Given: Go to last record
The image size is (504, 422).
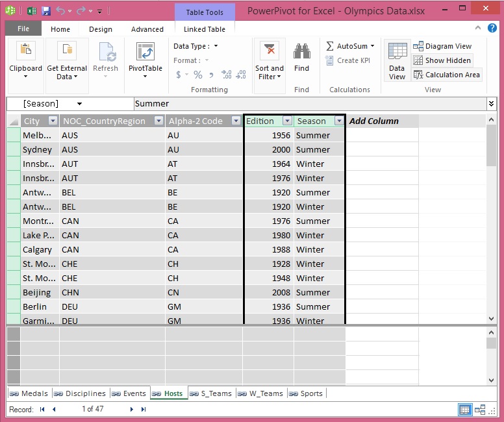Looking at the screenshot, I should click(x=144, y=409).
